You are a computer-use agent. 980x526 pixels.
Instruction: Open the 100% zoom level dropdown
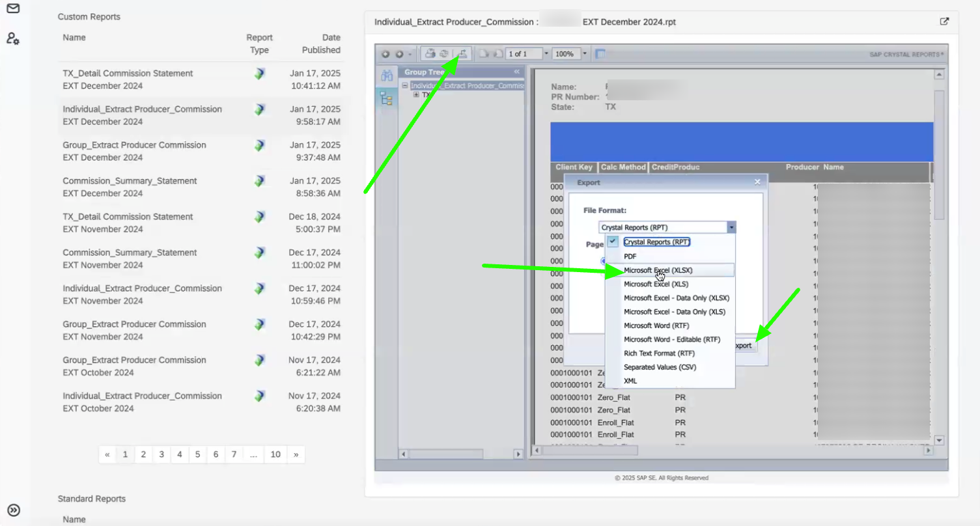585,54
